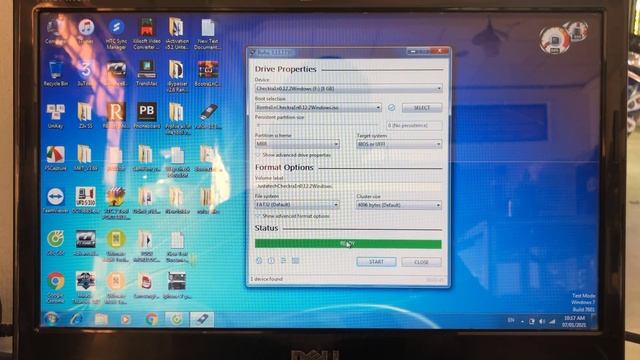This screenshot has width=640, height=360.
Task: Open File Explorer from taskbar
Action: (x=101, y=319)
